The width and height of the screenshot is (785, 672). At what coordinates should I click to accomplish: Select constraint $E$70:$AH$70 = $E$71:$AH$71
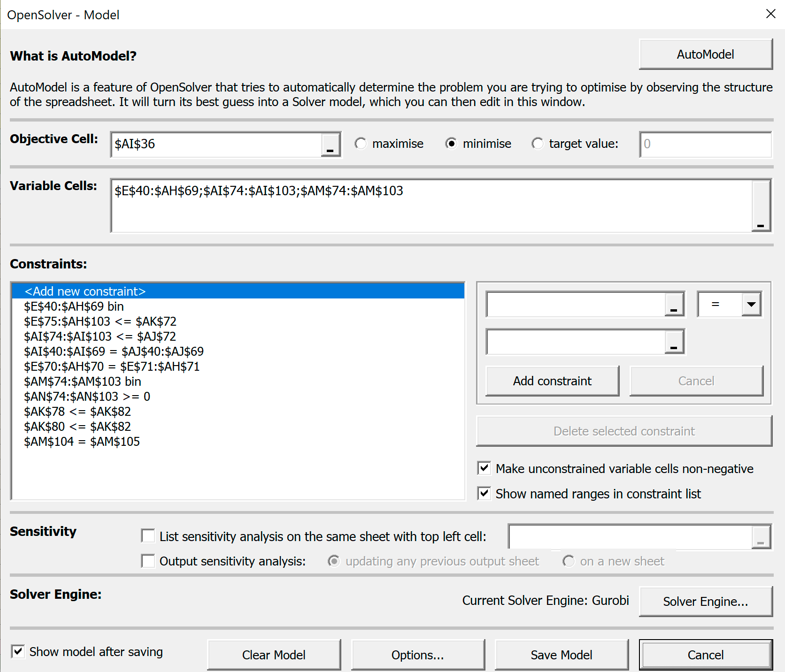(x=238, y=367)
